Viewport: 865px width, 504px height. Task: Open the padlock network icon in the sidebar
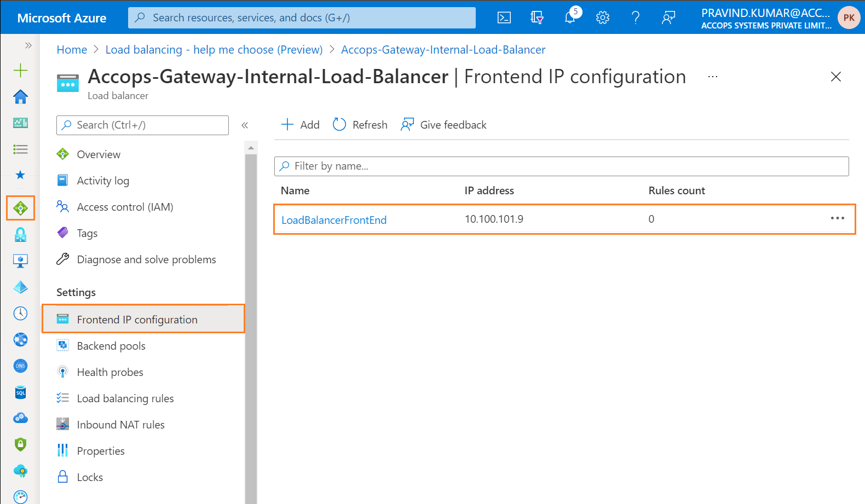coord(20,235)
